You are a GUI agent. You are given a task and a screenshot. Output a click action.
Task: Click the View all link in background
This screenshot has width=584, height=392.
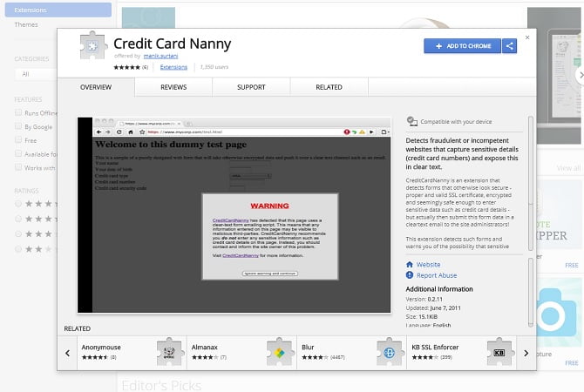click(568, 168)
